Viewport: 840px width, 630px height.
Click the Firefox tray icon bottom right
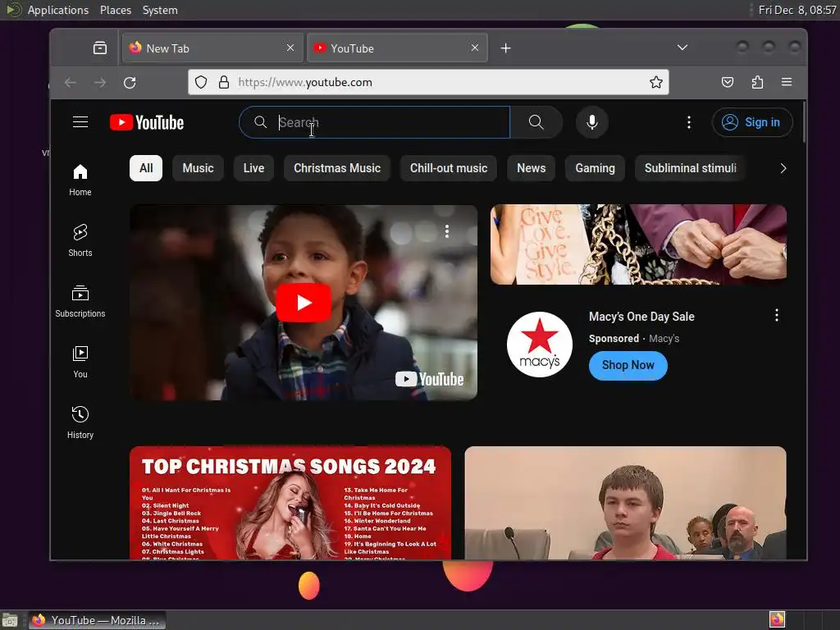tap(777, 620)
